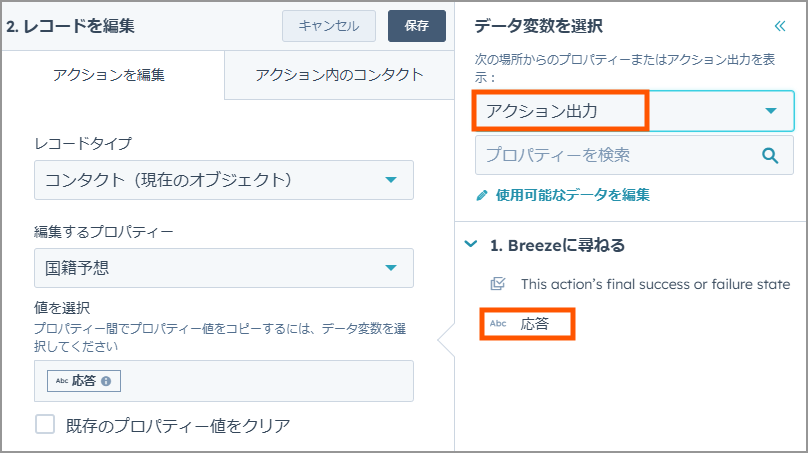
Task: Click the property search magnifier icon
Action: (770, 155)
